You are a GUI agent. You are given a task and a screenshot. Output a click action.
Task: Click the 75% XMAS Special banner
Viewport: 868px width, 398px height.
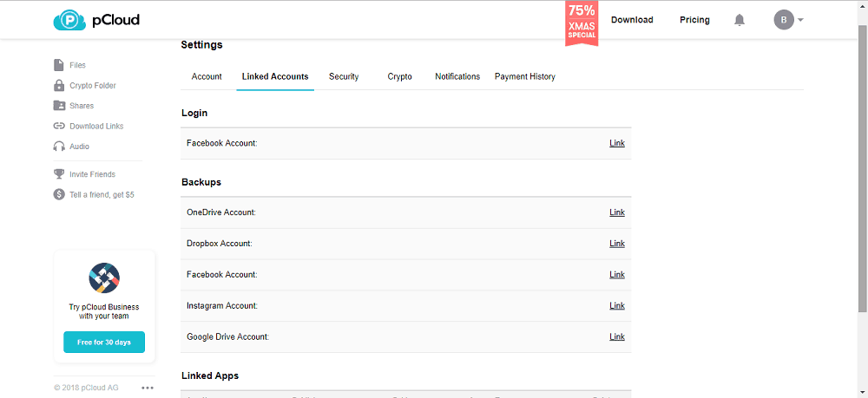click(x=582, y=23)
